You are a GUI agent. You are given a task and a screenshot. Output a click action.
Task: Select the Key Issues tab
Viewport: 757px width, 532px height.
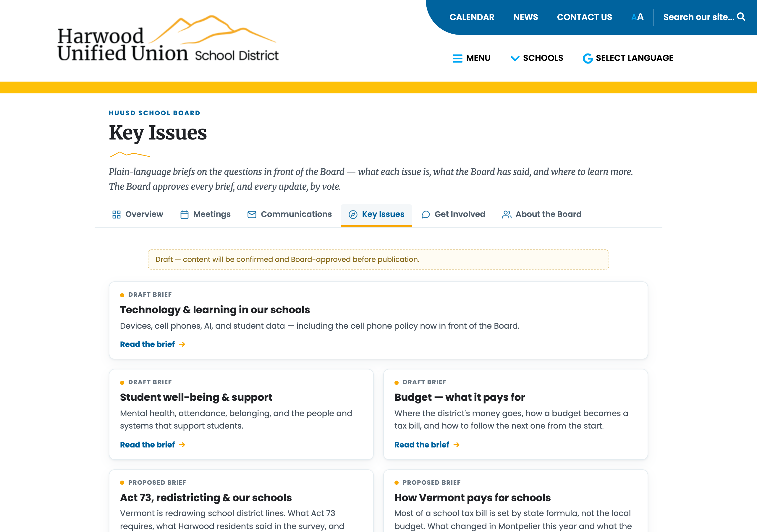click(376, 215)
